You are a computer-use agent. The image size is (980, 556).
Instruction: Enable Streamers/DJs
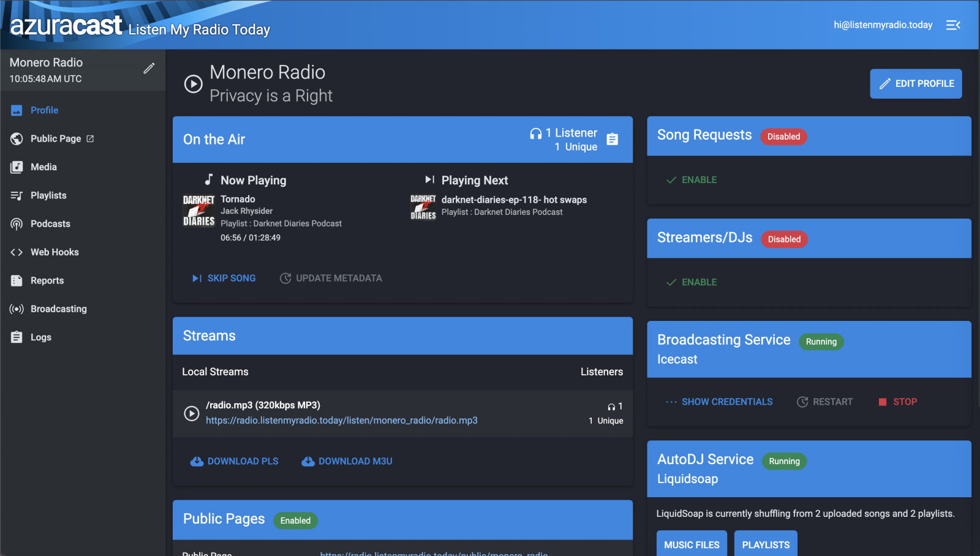[x=692, y=282]
